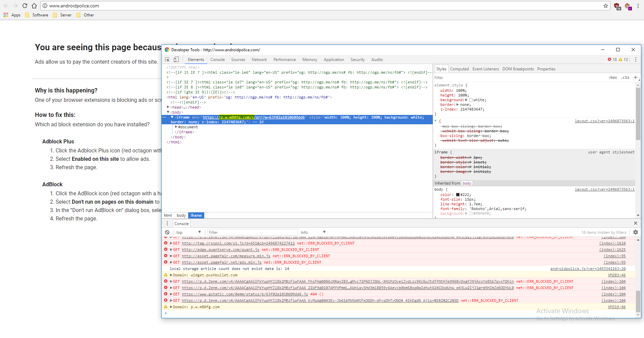Switch to the Network panel tab
This screenshot has width=644, height=338.
[x=259, y=59]
